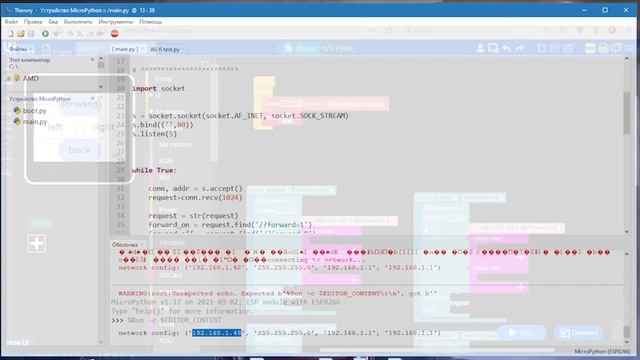640x360 pixels.
Task: Stop the backend with the red Stop icon
Action: 115,33
